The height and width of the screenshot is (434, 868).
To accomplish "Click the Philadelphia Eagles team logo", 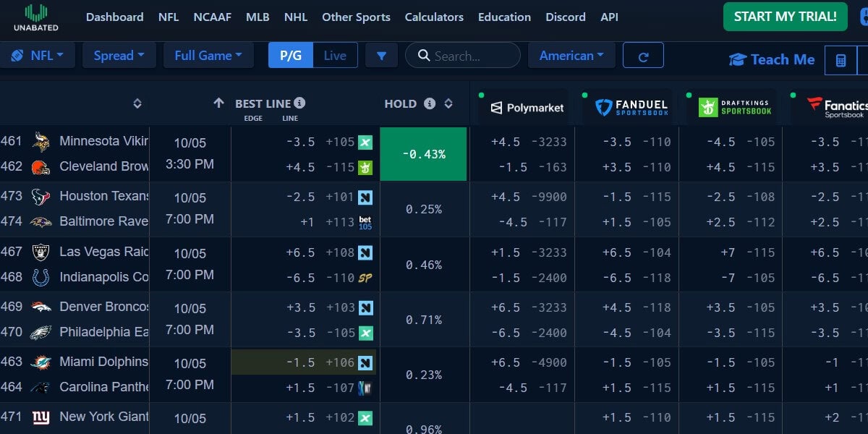I will point(41,333).
